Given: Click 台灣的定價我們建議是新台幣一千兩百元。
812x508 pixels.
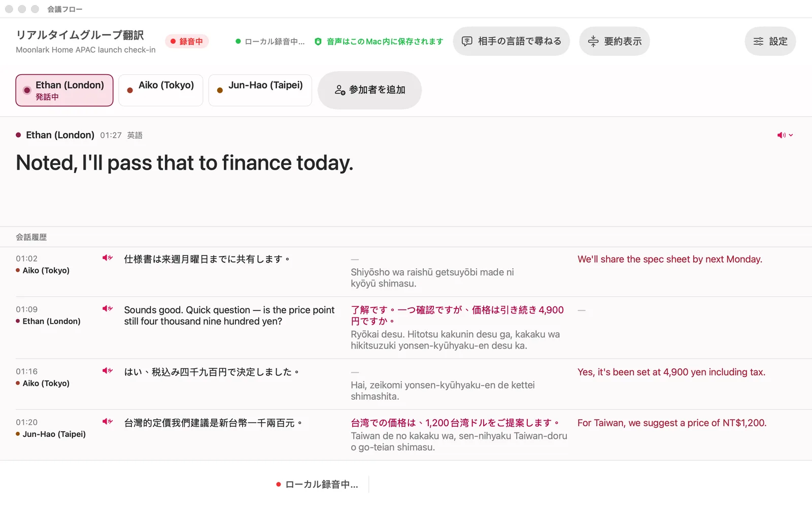Looking at the screenshot, I should pyautogui.click(x=214, y=423).
